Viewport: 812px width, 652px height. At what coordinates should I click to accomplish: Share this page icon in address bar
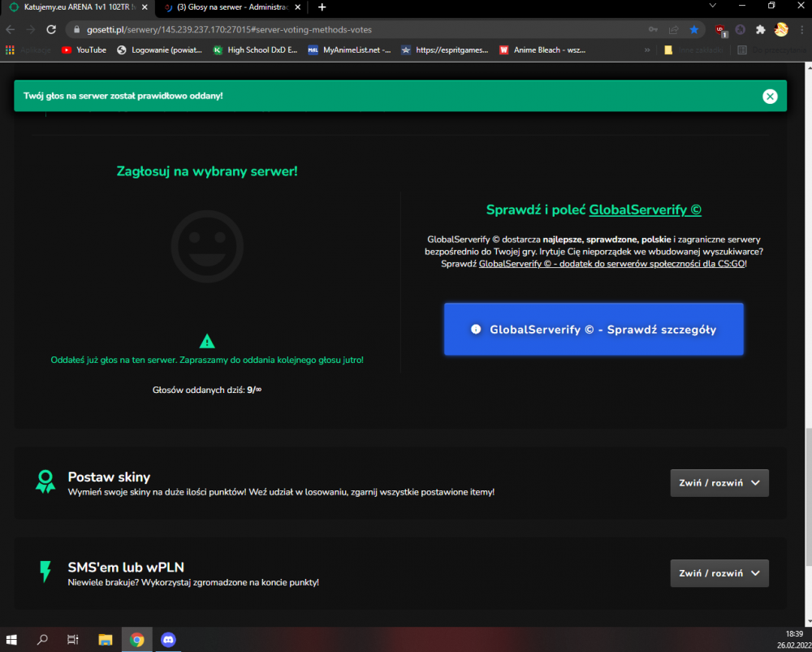674,29
